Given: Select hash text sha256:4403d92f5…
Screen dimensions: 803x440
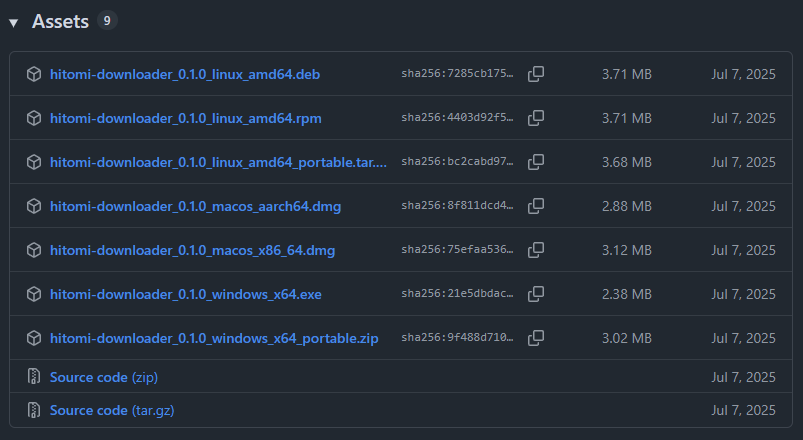Looking at the screenshot, I should point(457,117).
